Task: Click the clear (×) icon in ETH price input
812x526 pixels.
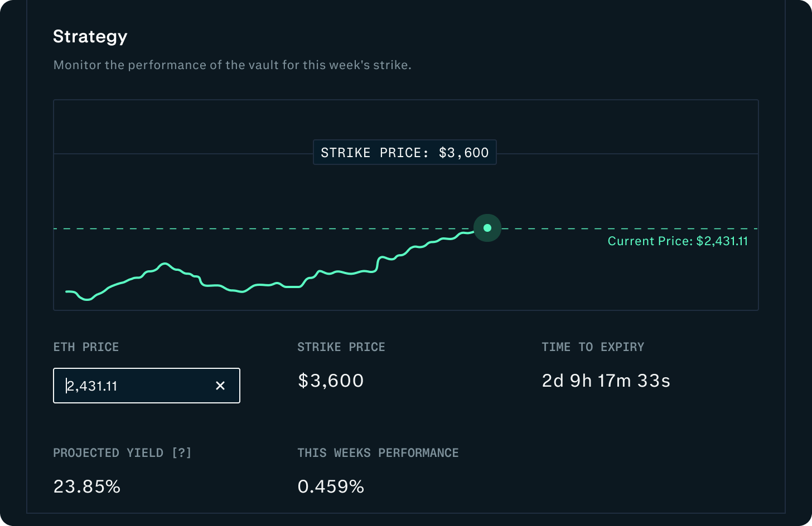Action: tap(220, 386)
